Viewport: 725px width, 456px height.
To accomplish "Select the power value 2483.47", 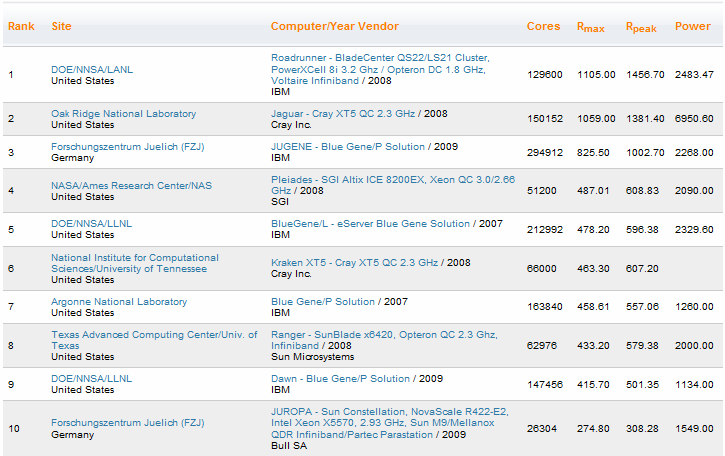I will (x=694, y=74).
